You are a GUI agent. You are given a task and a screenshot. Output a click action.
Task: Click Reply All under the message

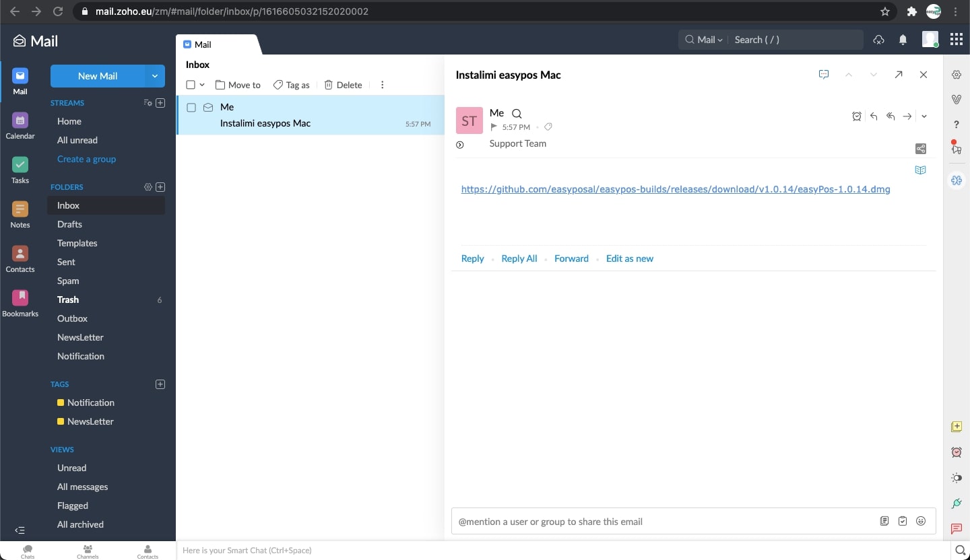pos(519,258)
